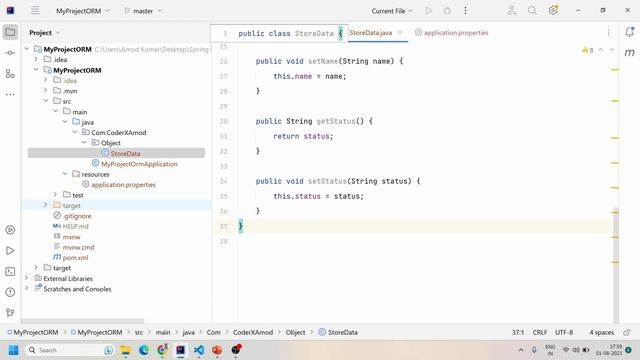This screenshot has width=640, height=360.
Task: Change UTF-8 file encoding
Action: click(564, 332)
